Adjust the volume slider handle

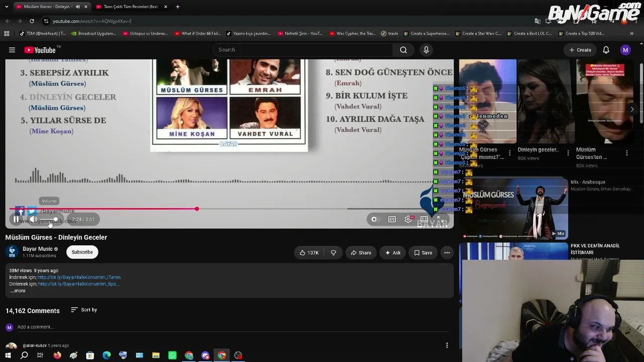[55, 219]
